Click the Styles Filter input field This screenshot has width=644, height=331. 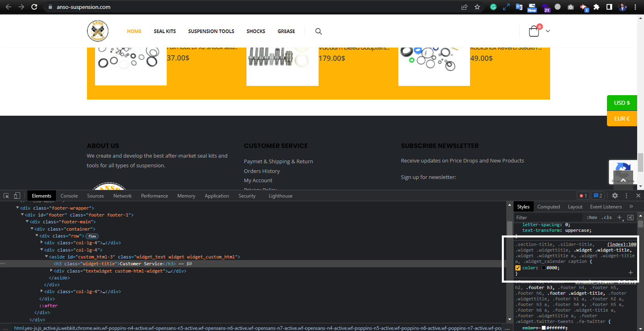point(549,218)
